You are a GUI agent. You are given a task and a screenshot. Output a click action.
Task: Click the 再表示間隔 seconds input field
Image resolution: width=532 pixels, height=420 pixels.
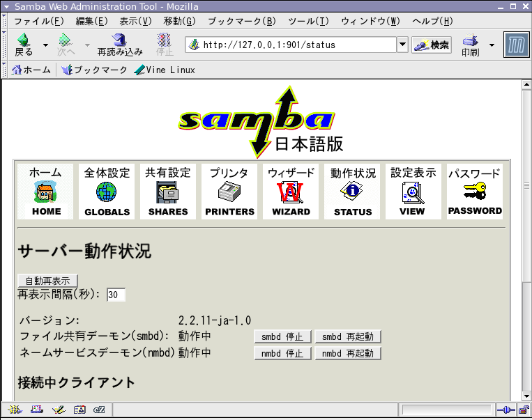pyautogui.click(x=116, y=295)
